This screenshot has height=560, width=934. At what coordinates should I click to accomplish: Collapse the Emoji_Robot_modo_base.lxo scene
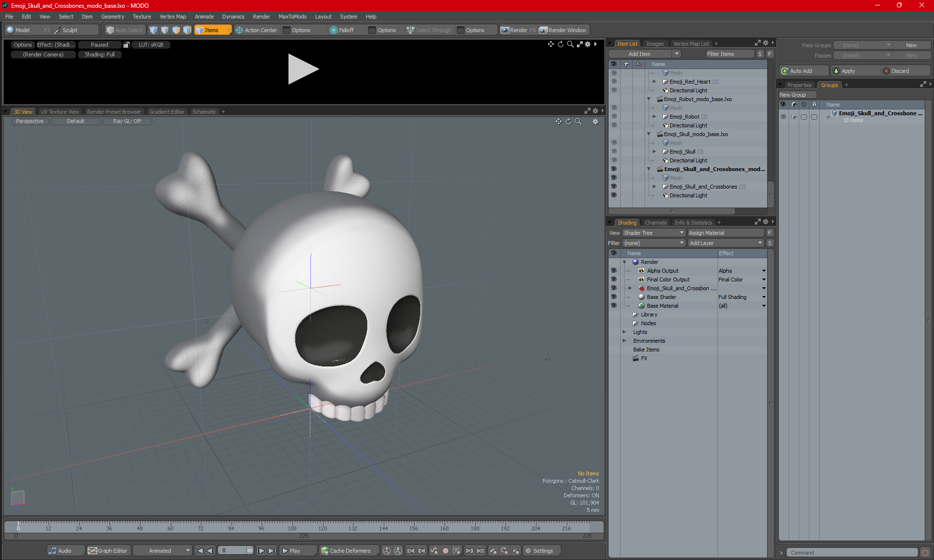pos(648,99)
